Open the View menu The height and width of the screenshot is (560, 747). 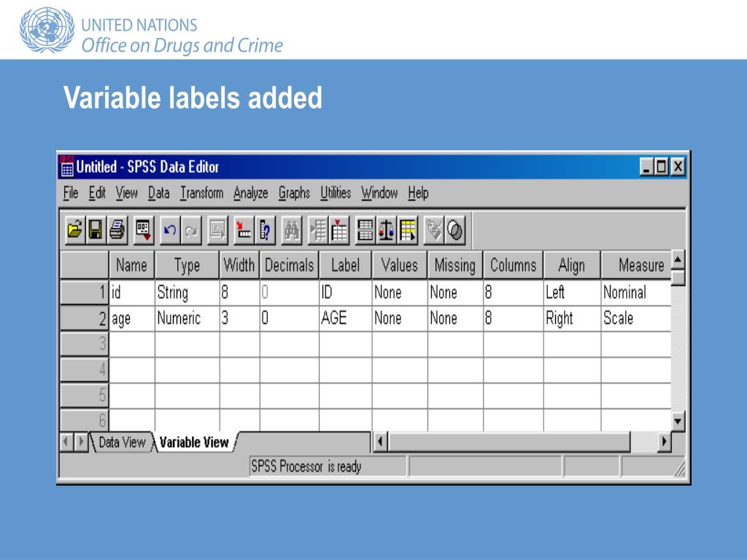tap(127, 192)
